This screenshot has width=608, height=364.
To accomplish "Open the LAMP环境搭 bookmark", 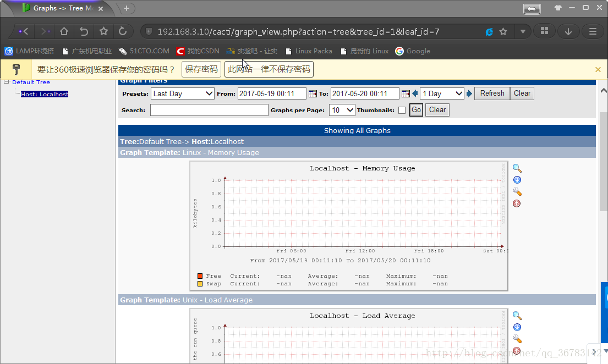I will pyautogui.click(x=30, y=51).
